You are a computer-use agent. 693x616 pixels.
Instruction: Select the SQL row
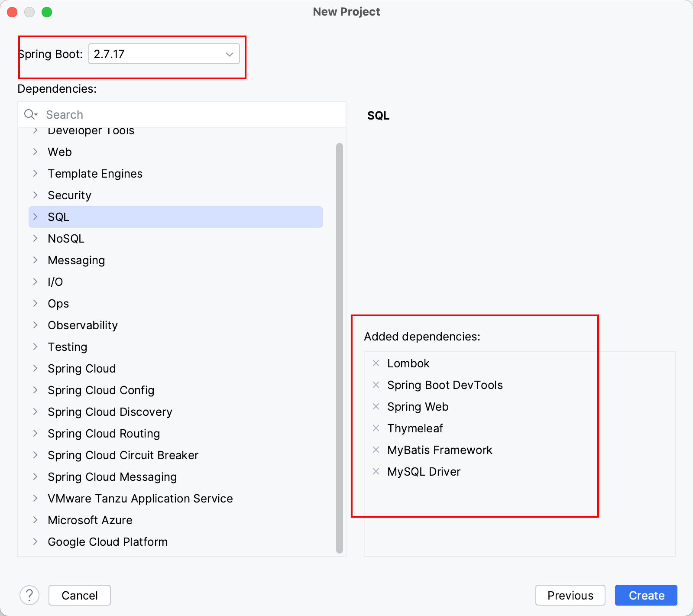(176, 217)
